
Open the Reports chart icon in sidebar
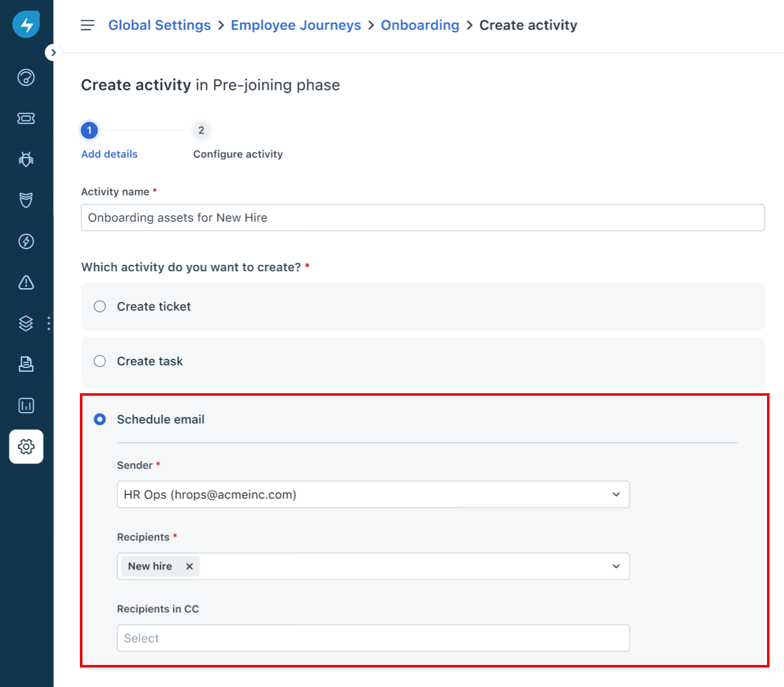[x=26, y=406]
